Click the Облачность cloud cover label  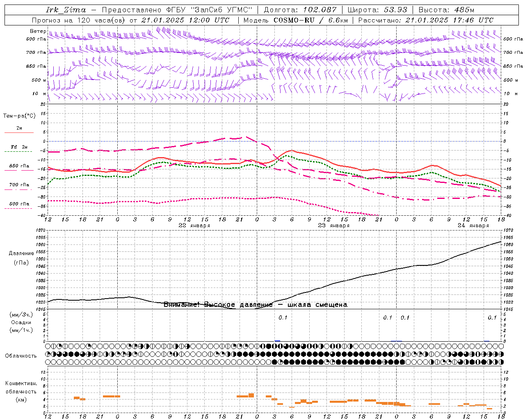coord(21,356)
